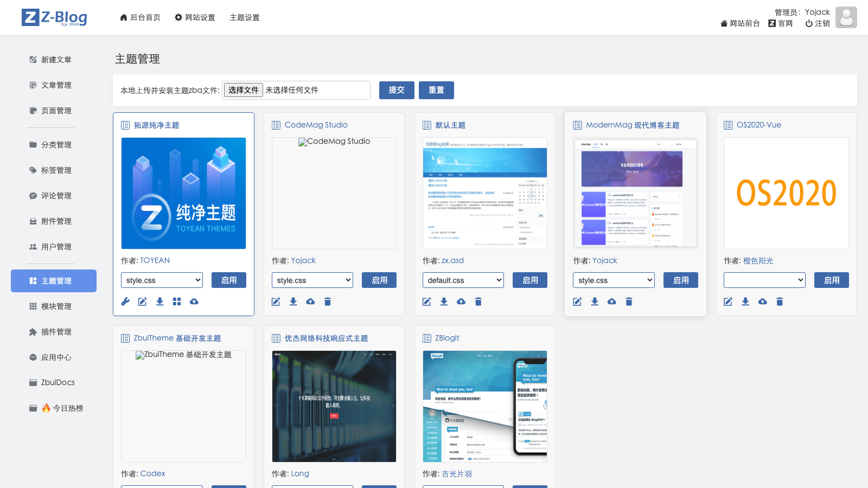Open 分类管理 in the sidebar
868x488 pixels.
(54, 145)
